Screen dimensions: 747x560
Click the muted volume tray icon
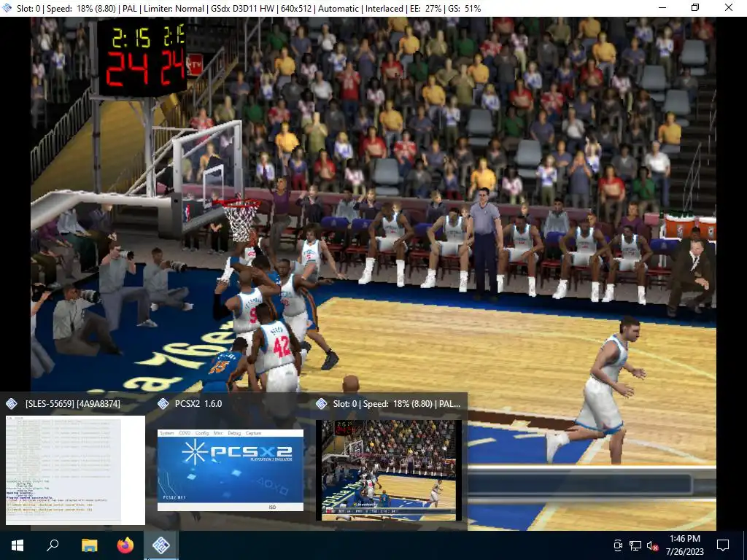[653, 545]
